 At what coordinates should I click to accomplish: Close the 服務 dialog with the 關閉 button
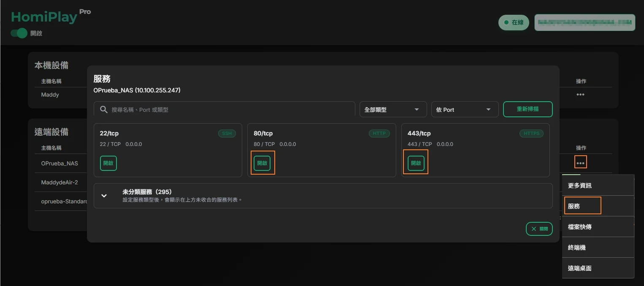pos(539,229)
